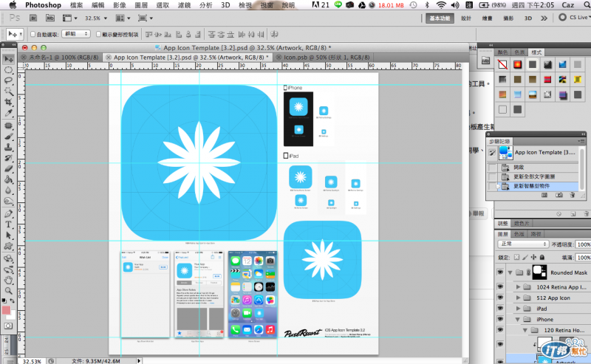This screenshot has height=364, width=591.
Task: Create new snapshot in History panel
Action: coord(559,195)
